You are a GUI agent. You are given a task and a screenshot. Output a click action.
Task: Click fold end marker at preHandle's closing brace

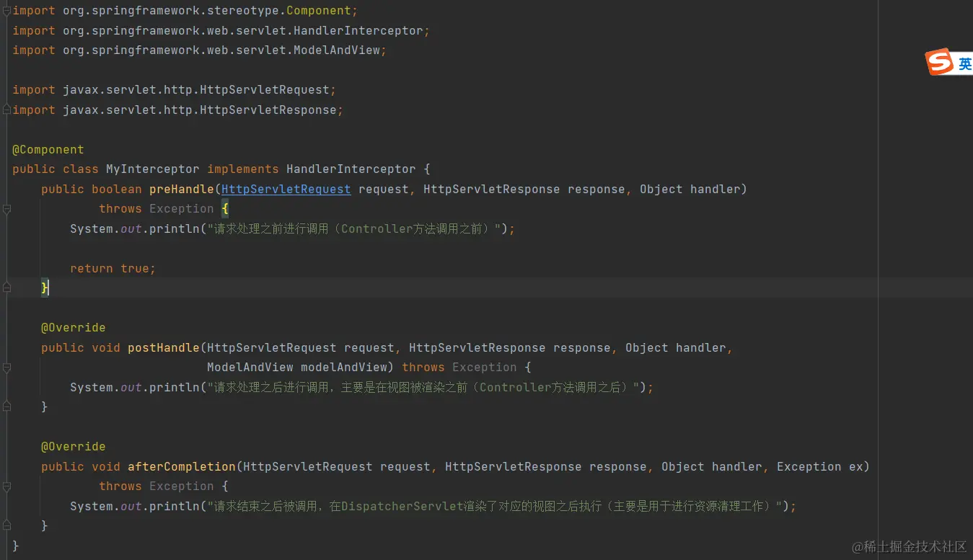(6, 288)
